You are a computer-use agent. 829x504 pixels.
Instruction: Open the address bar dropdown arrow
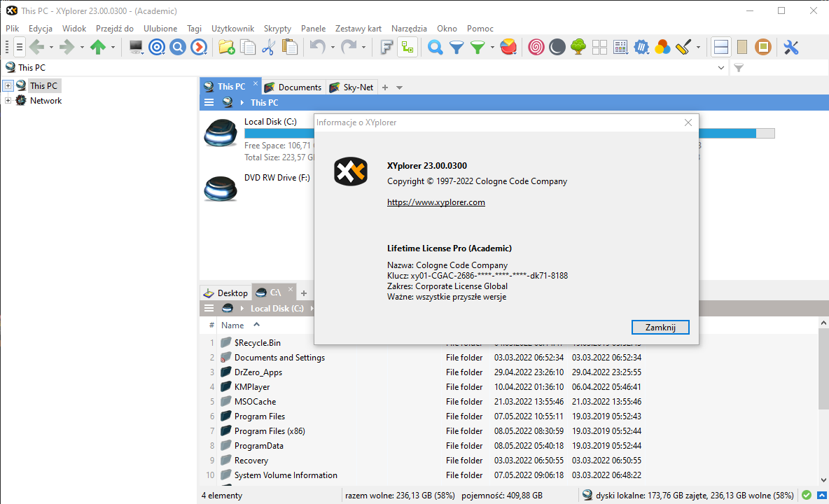721,68
